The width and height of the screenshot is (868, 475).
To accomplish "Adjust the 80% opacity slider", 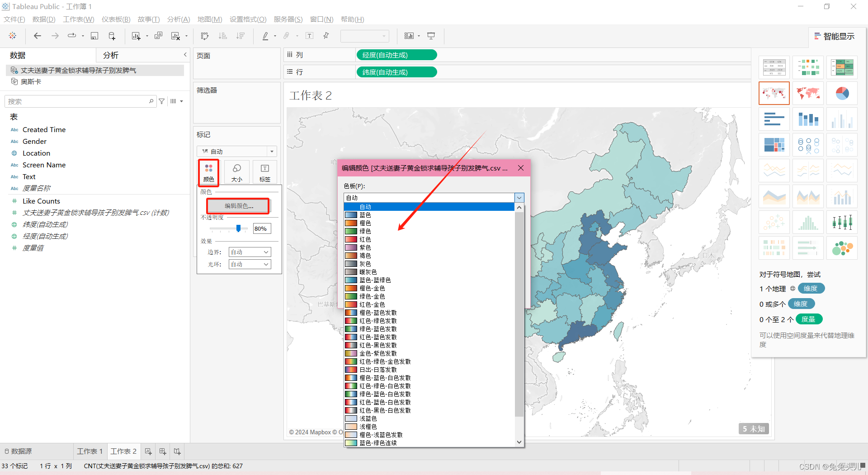I will coord(238,228).
